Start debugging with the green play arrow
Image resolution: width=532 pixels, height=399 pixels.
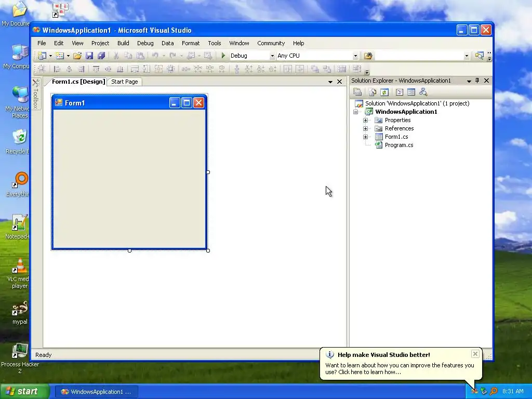(223, 55)
